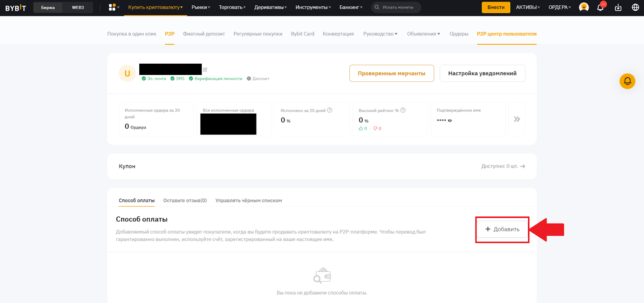Open the Деривативы dropdown menu

coord(270,7)
